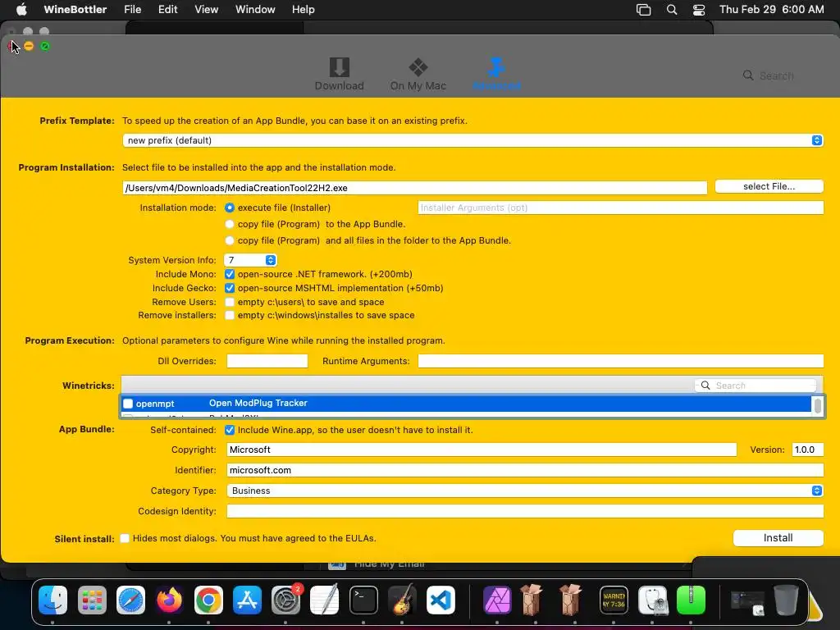Open the Prefix Template dropdown
This screenshot has width=840, height=630.
pos(472,140)
